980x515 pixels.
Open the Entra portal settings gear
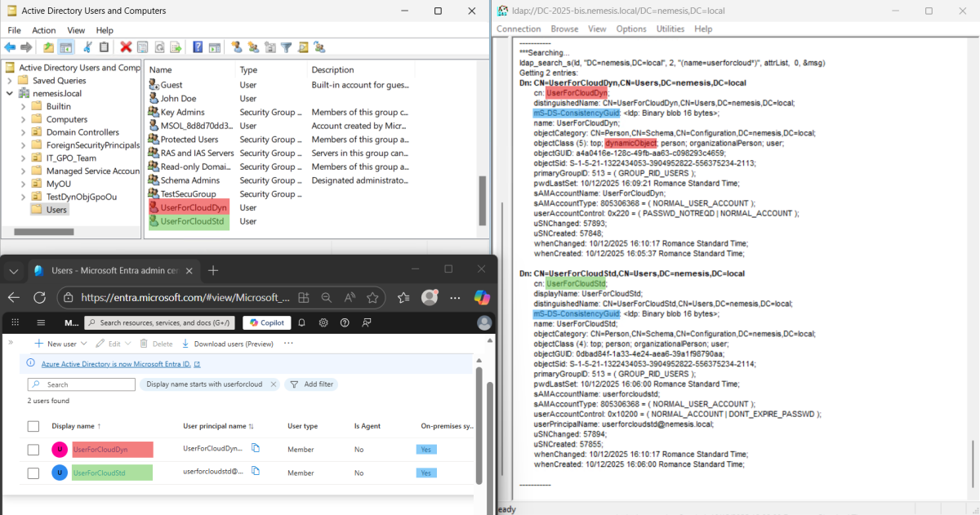pyautogui.click(x=323, y=322)
